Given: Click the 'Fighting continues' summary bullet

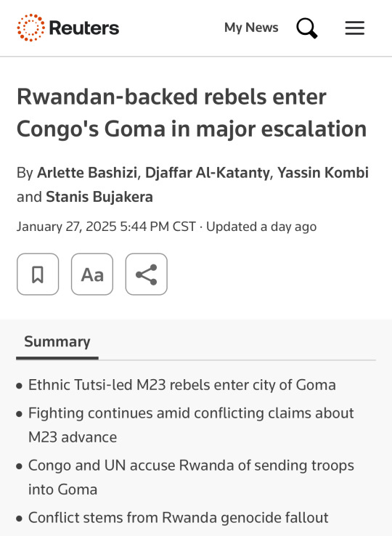Looking at the screenshot, I should [x=191, y=426].
